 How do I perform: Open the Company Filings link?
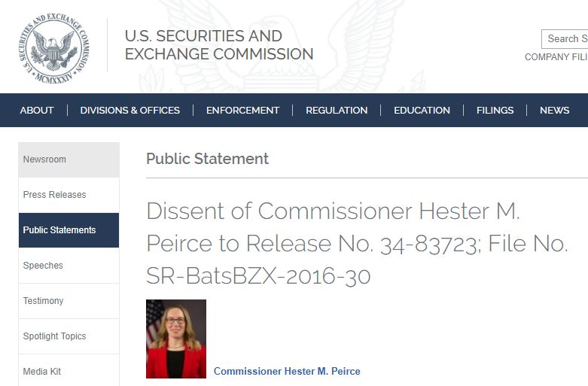pyautogui.click(x=556, y=57)
